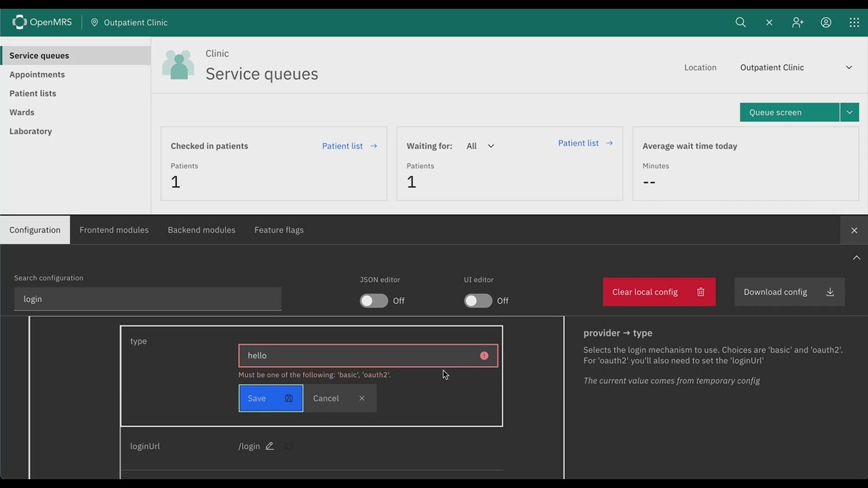Screen dimensions: 868x488
Task: Click the download icon on Download config
Action: coord(830,292)
